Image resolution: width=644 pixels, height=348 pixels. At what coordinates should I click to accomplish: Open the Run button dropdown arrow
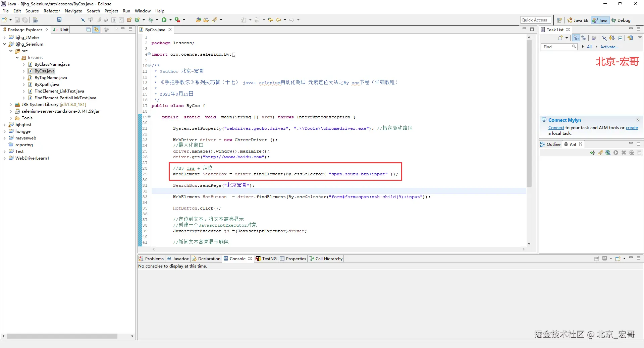170,20
